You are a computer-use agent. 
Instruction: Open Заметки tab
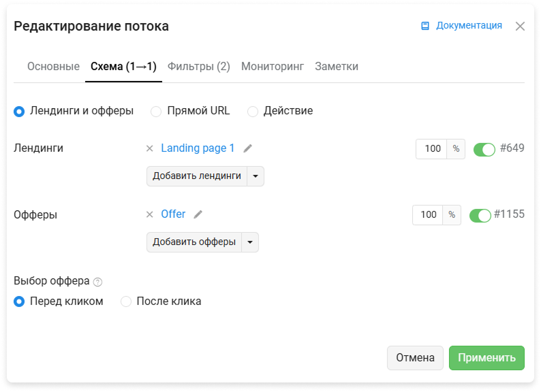tap(337, 66)
